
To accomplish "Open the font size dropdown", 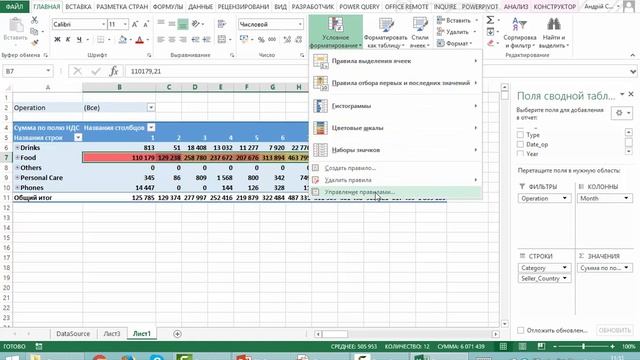I will 125,24.
